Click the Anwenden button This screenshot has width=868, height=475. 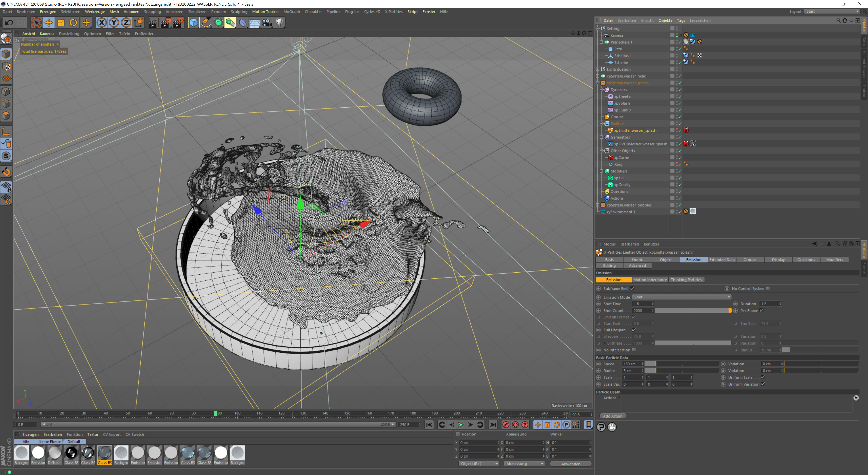571,463
